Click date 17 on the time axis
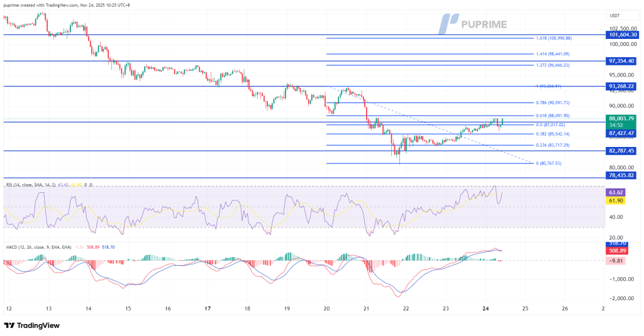This screenshot has width=644, height=336. (x=208, y=309)
